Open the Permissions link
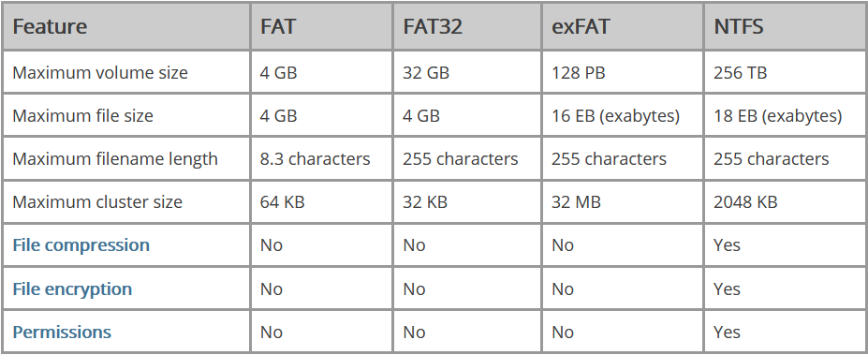 pos(62,332)
